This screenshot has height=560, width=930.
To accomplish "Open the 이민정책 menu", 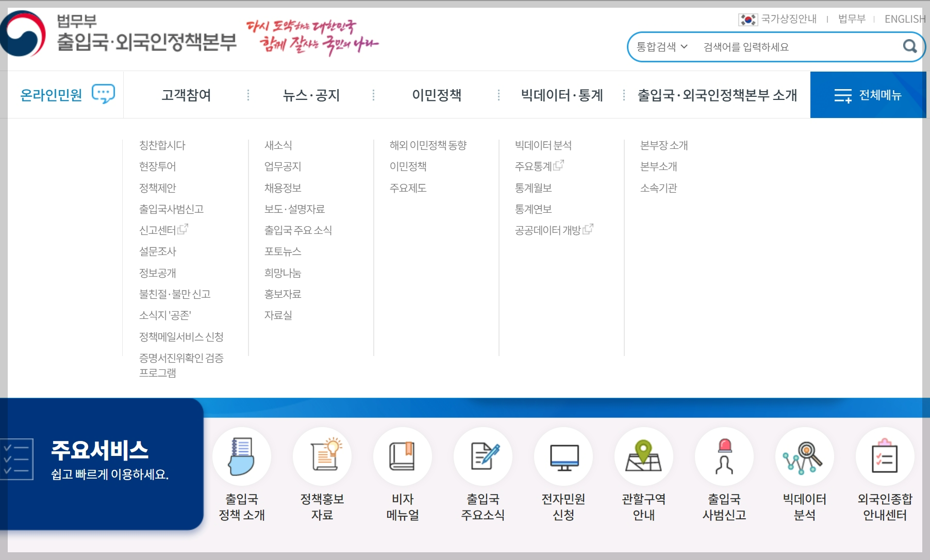I will 437,95.
